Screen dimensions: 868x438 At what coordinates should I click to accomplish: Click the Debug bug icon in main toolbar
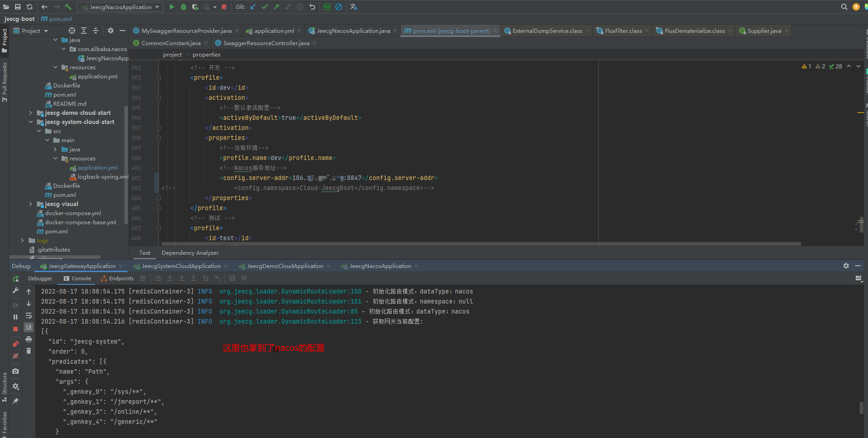pyautogui.click(x=184, y=7)
